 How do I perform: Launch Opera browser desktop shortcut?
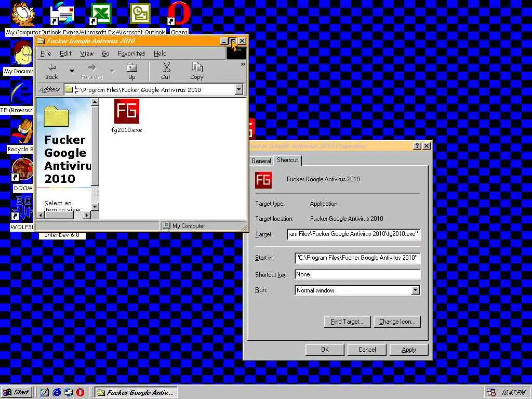(179, 18)
